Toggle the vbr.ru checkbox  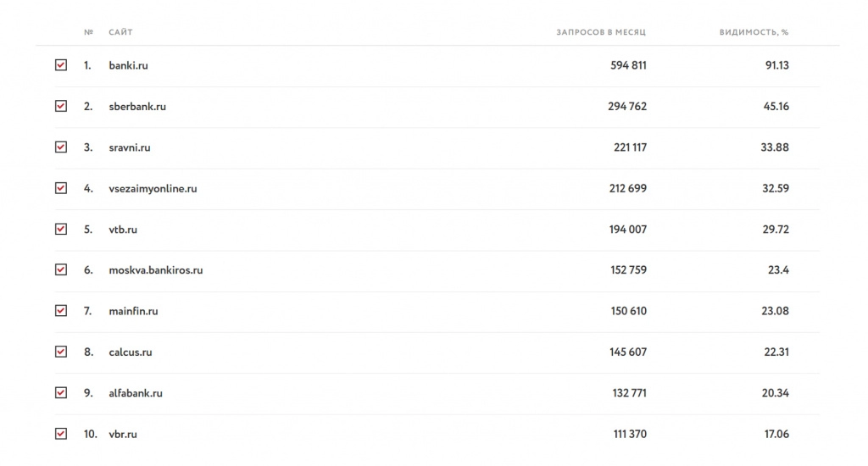coord(61,434)
